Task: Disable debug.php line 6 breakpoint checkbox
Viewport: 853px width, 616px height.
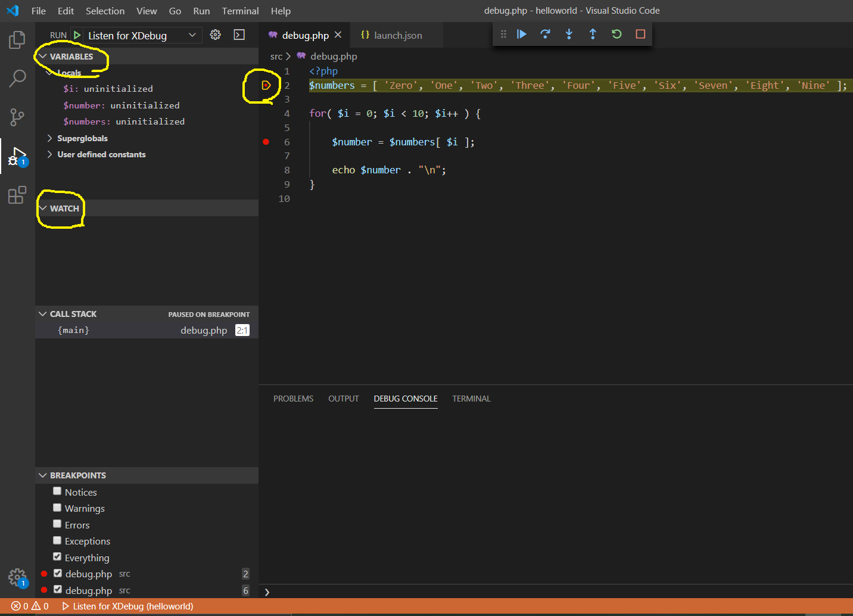Action: pyautogui.click(x=58, y=590)
